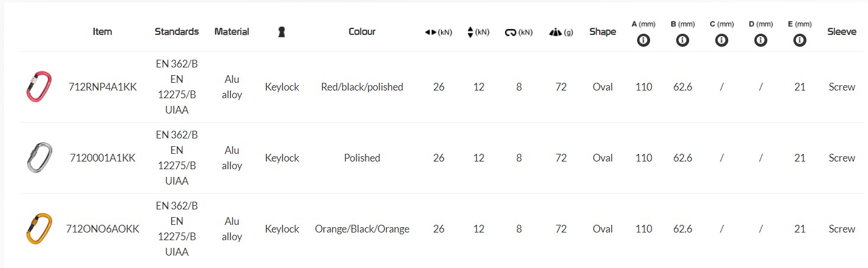Click the keylock symbol column header
The width and height of the screenshot is (868, 268).
[x=282, y=32]
